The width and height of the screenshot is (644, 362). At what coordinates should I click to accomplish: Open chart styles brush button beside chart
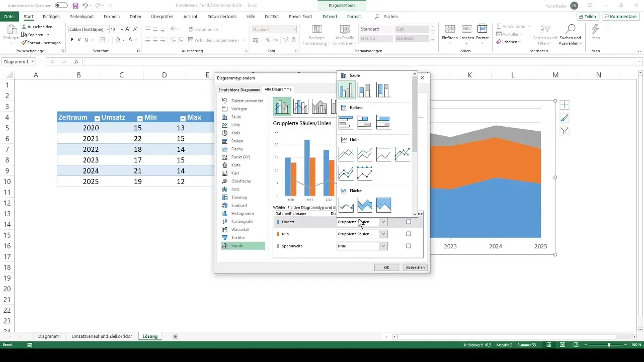point(565,118)
